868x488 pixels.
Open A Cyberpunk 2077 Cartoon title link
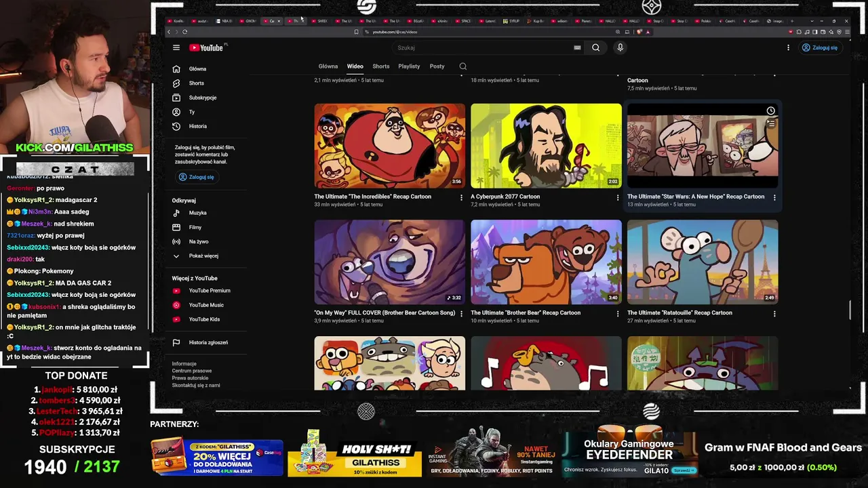pyautogui.click(x=505, y=197)
